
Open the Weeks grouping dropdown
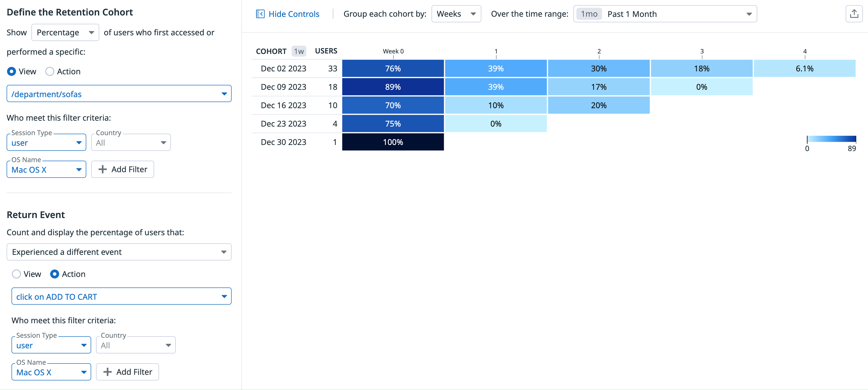coord(456,14)
